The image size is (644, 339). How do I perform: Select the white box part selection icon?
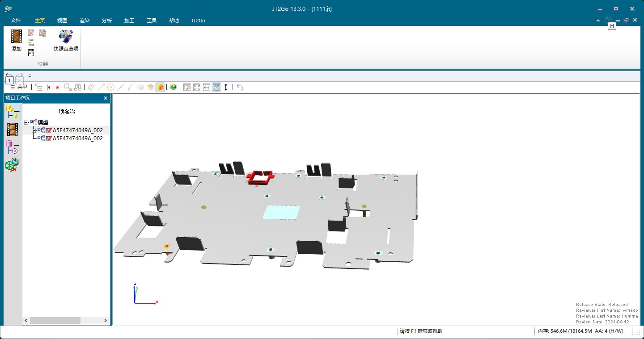(x=140, y=88)
